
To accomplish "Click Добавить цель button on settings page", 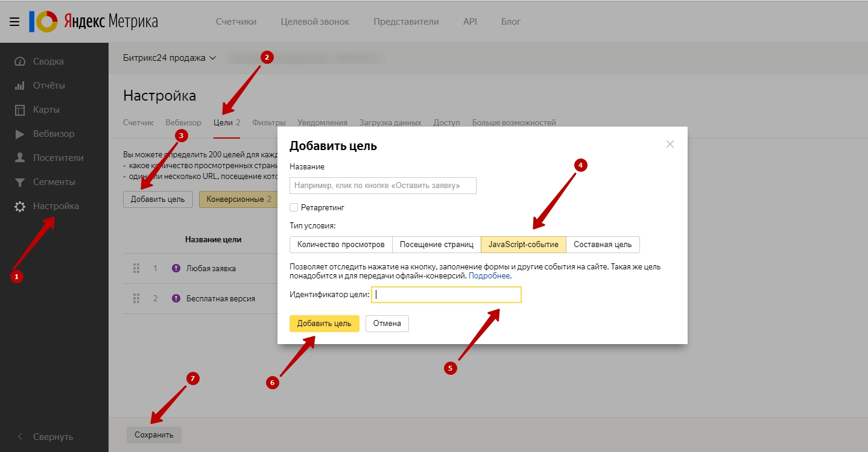I will 158,199.
